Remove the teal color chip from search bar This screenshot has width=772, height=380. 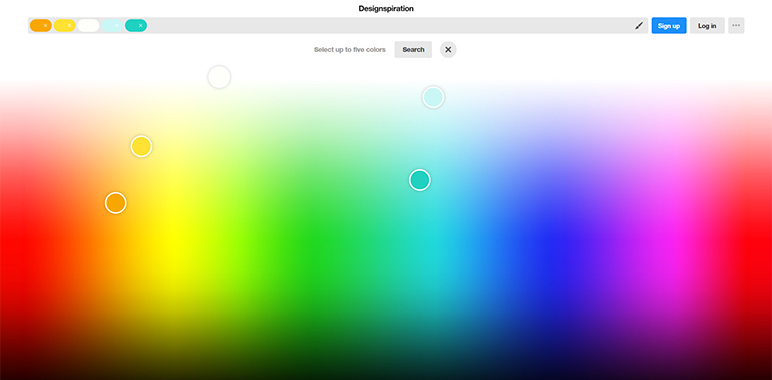(140, 26)
